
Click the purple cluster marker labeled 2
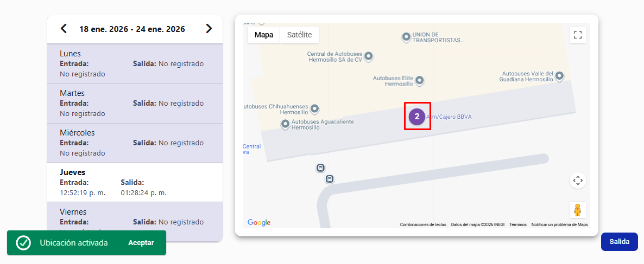click(x=417, y=116)
